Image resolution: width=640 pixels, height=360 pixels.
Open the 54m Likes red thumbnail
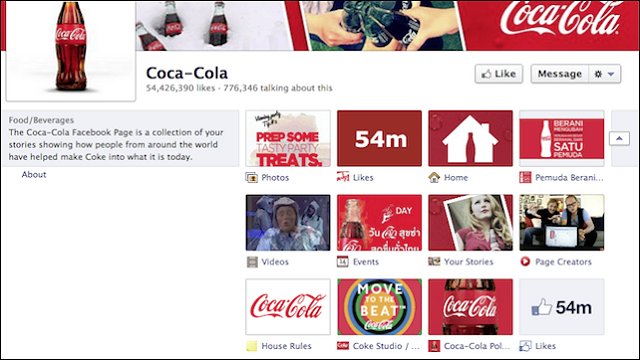coord(380,138)
